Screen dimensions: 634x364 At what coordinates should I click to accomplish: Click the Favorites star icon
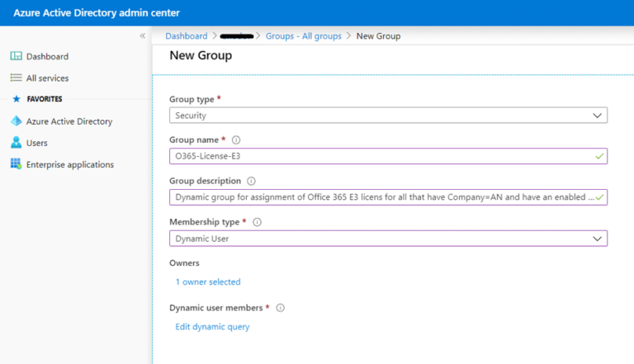click(17, 99)
